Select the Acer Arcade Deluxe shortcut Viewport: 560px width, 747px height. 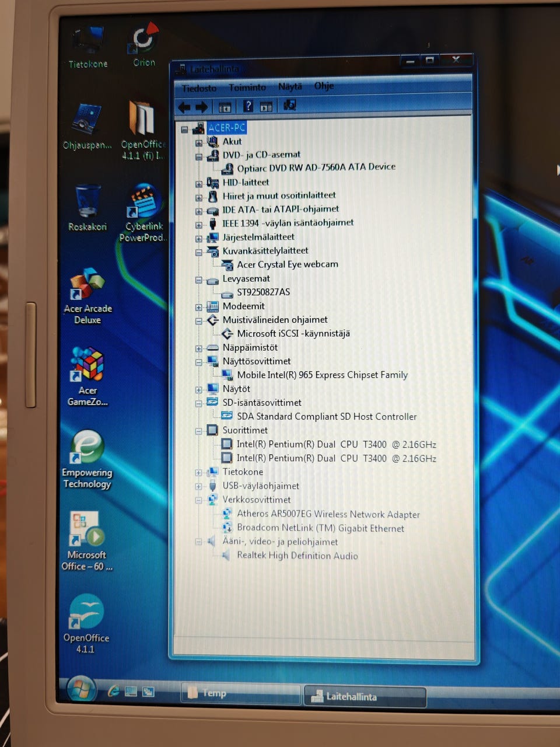(87, 296)
